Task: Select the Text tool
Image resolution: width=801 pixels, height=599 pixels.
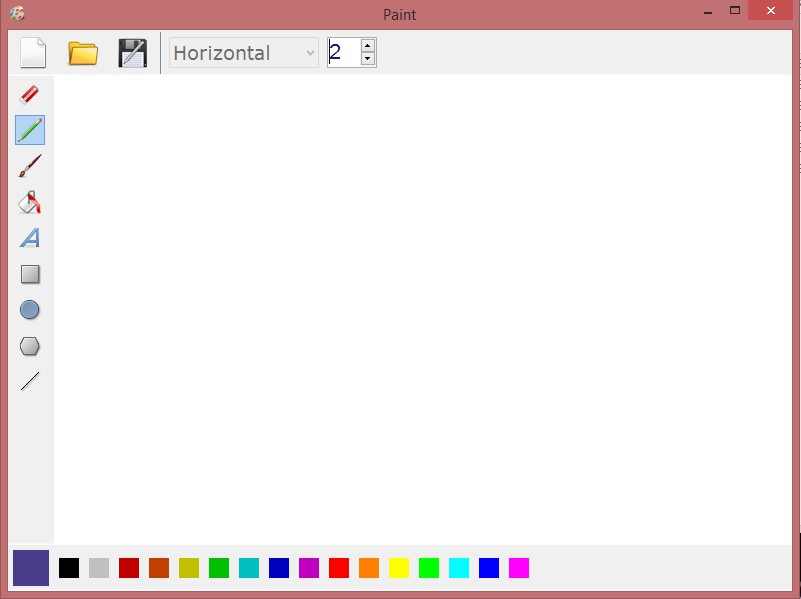Action: pos(30,238)
